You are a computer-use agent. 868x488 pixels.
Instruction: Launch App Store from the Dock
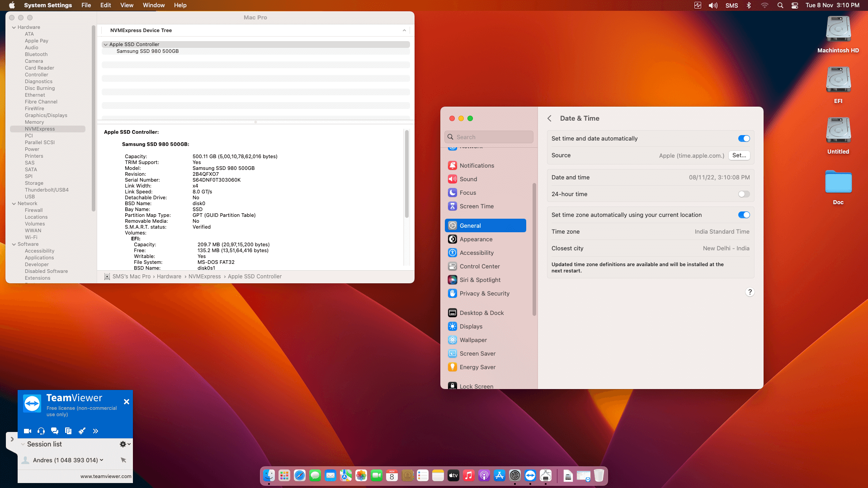[x=500, y=475]
